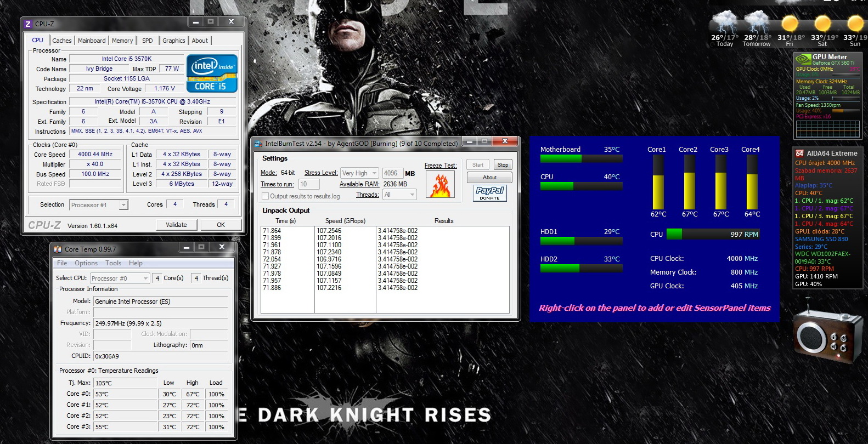
Task: Click the Intel Core i5 logo in CPU-Z
Action: point(212,73)
